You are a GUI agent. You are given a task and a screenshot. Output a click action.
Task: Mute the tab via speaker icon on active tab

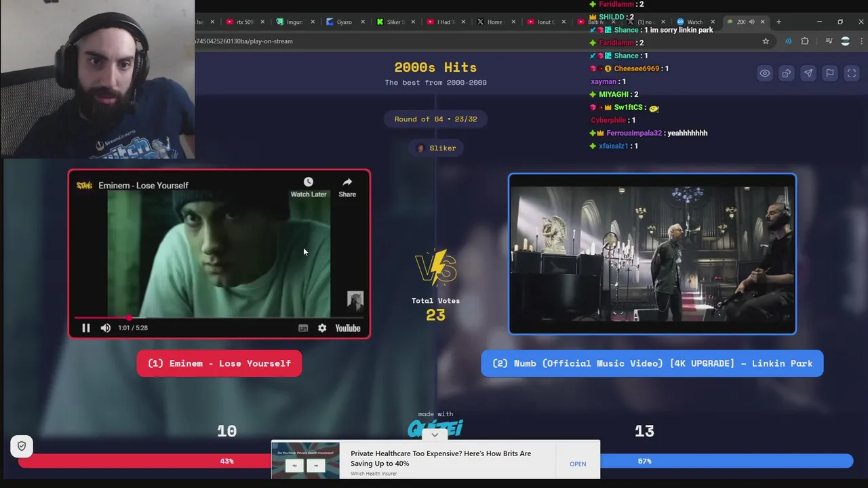751,22
